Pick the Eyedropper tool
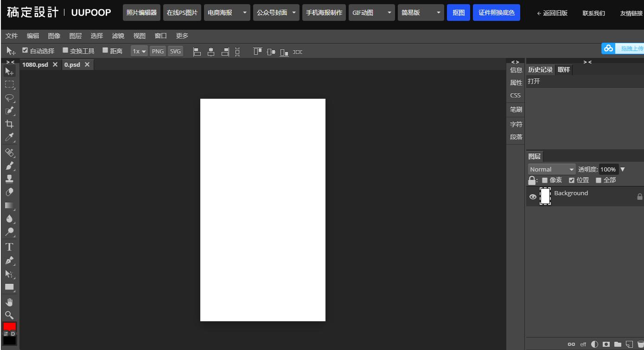Viewport: 644px width, 350px height. point(9,137)
